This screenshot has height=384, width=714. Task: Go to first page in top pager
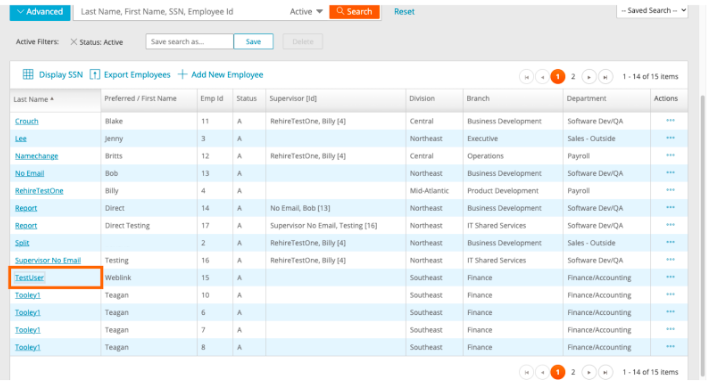[x=526, y=77]
